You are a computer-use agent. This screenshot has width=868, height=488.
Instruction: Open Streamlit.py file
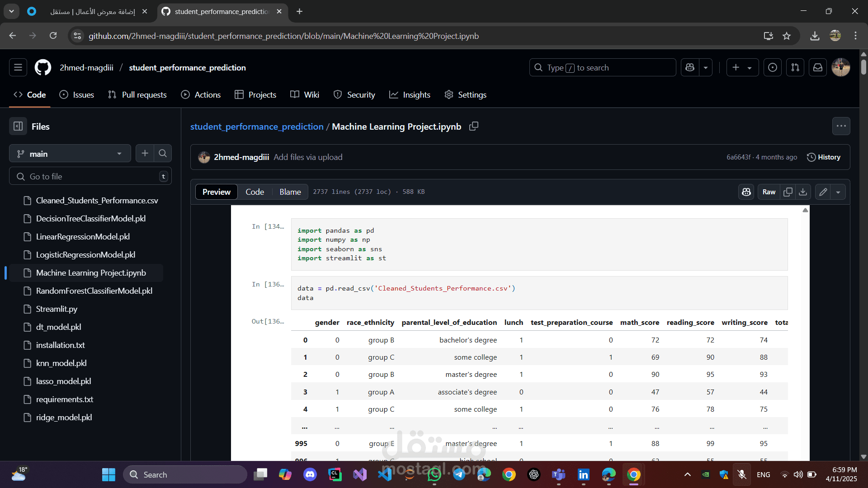pos(57,309)
